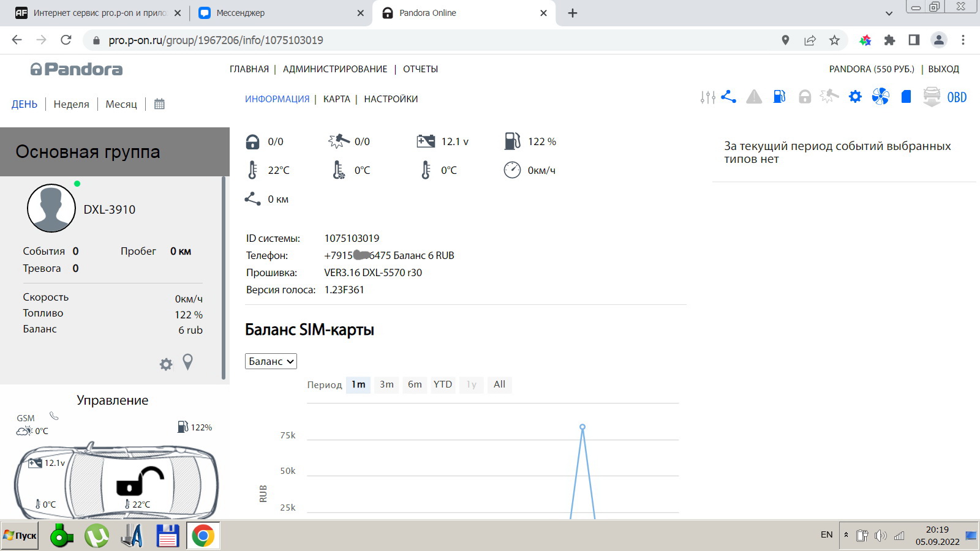Open the Chrome three-dot menu
This screenshot has height=551, width=980.
(x=963, y=40)
